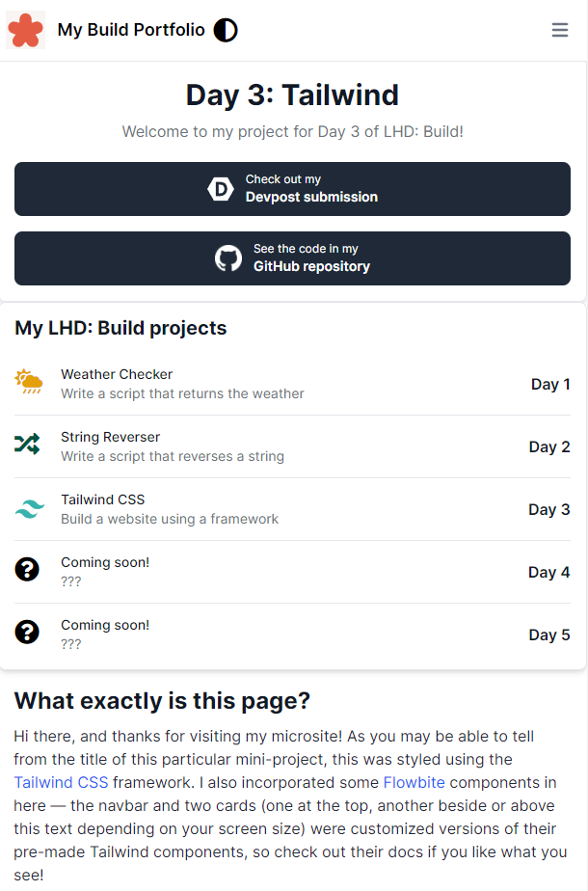
Task: Click the My Build Portfolio title
Action: coord(131,30)
